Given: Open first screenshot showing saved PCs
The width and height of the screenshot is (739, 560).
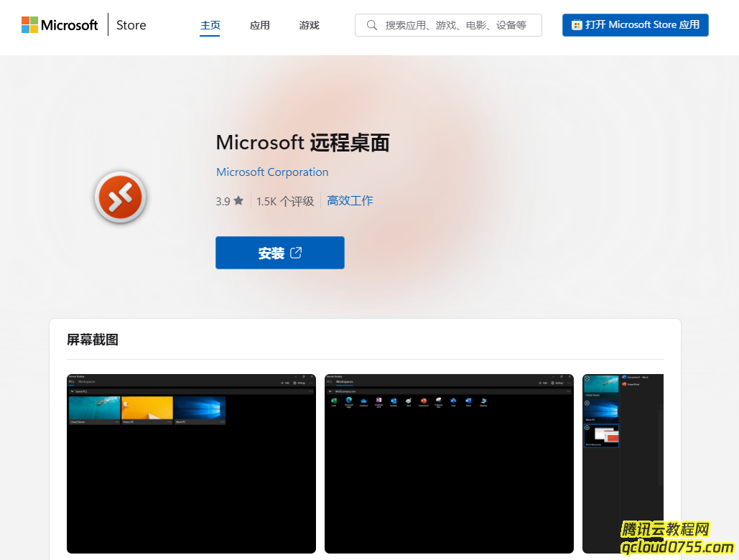Looking at the screenshot, I should [191, 464].
